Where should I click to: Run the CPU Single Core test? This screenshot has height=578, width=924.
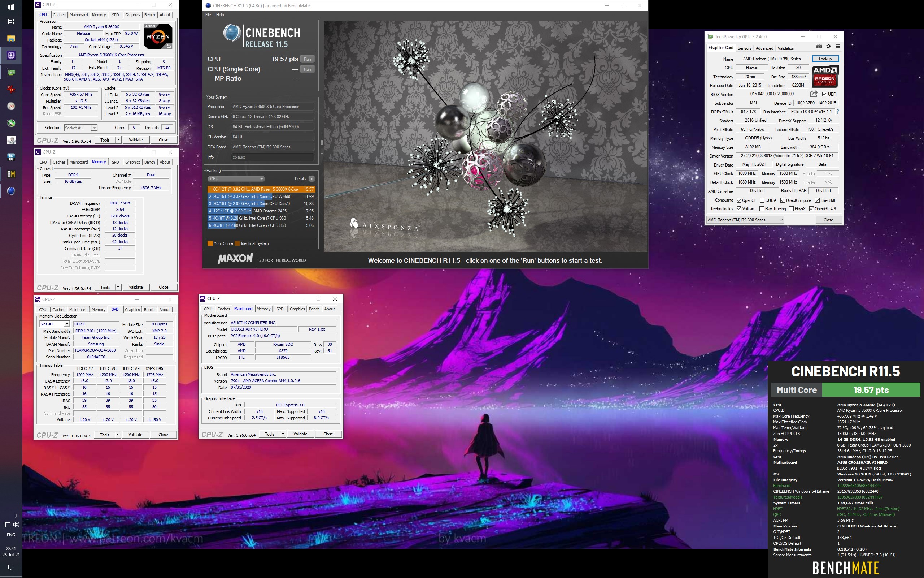pyautogui.click(x=308, y=69)
